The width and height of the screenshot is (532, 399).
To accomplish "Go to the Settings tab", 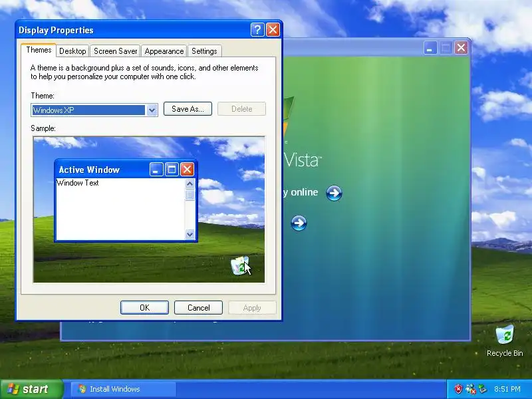I will [x=204, y=51].
